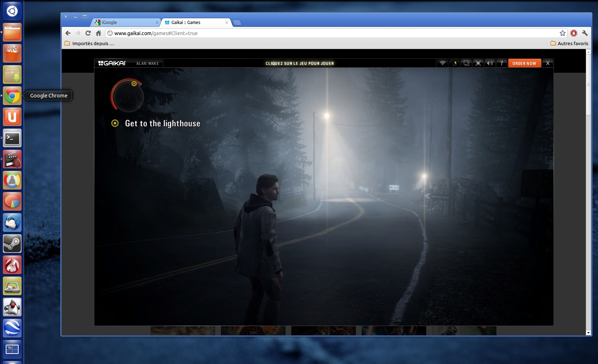598x364 pixels.
Task: Click the game view to start playing
Action: pos(324,196)
